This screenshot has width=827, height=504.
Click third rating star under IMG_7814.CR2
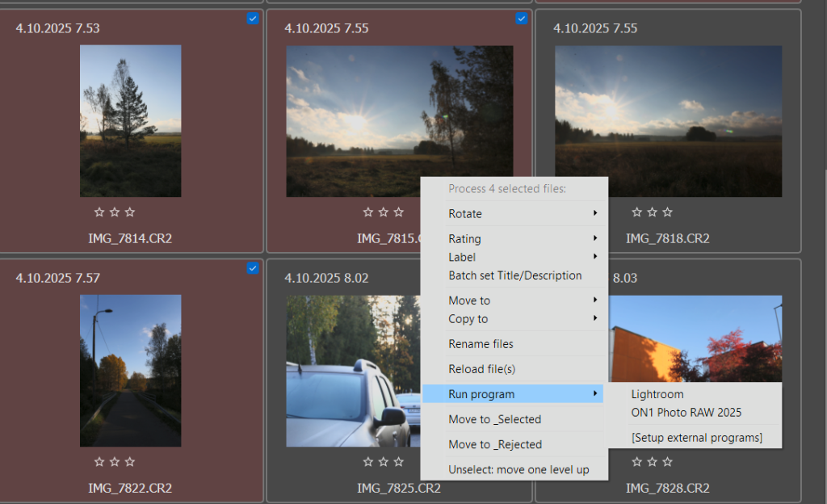pos(130,212)
